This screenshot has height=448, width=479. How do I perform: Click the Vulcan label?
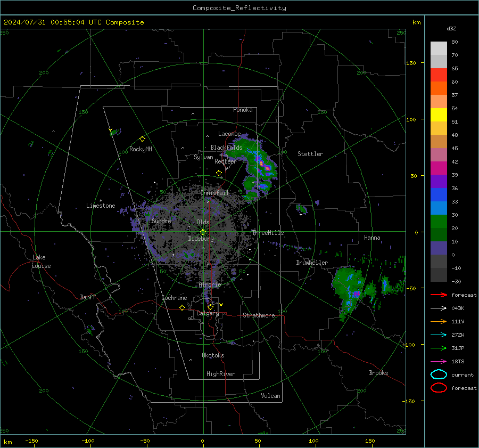coord(271,396)
